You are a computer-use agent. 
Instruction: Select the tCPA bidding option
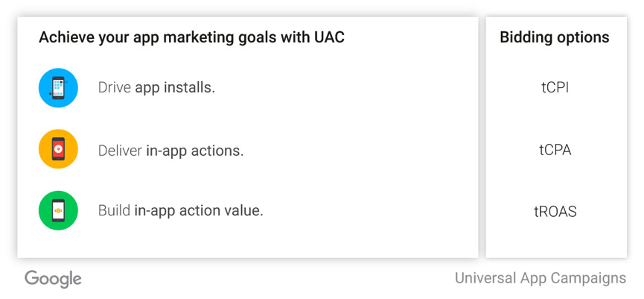tap(555, 150)
